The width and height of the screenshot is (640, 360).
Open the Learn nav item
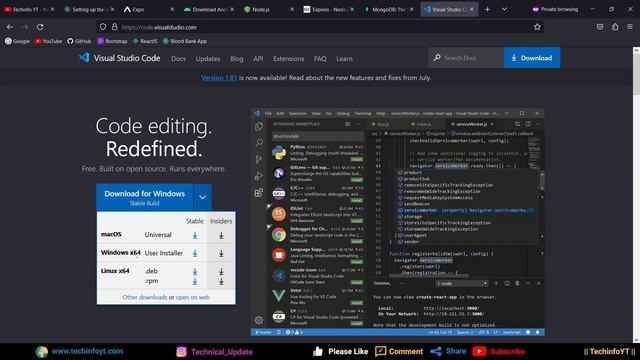pos(344,59)
